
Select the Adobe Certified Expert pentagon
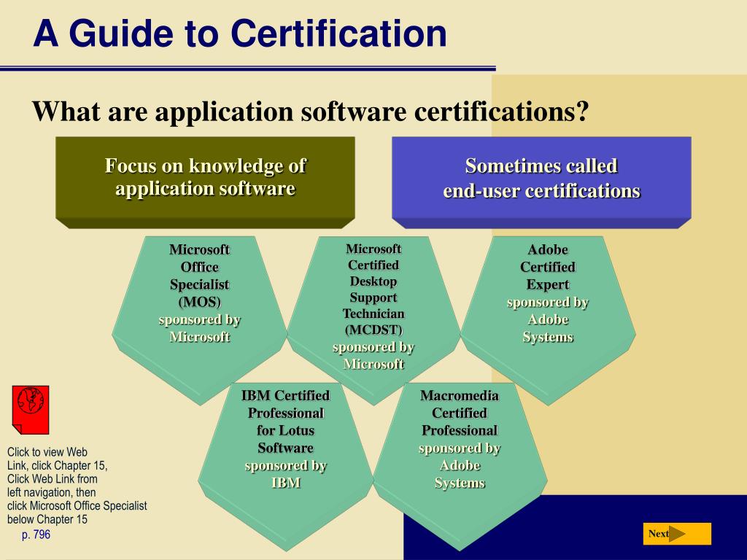(x=548, y=321)
